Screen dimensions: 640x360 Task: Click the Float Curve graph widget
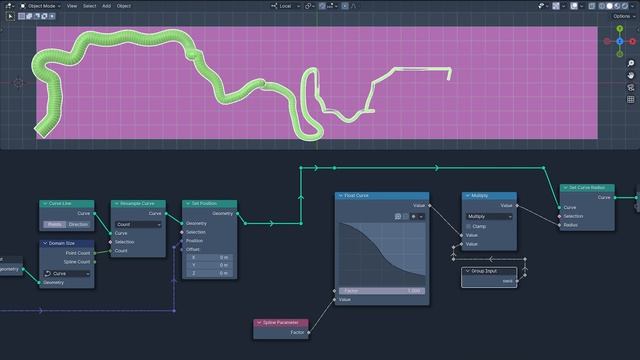click(x=382, y=253)
